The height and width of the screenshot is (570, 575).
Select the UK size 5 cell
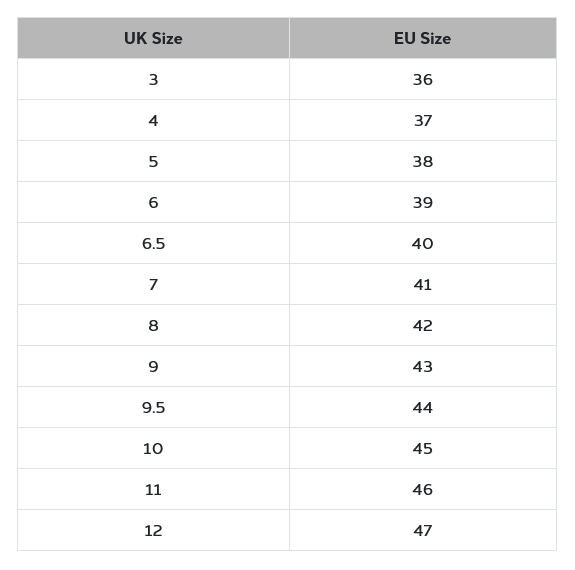point(153,161)
